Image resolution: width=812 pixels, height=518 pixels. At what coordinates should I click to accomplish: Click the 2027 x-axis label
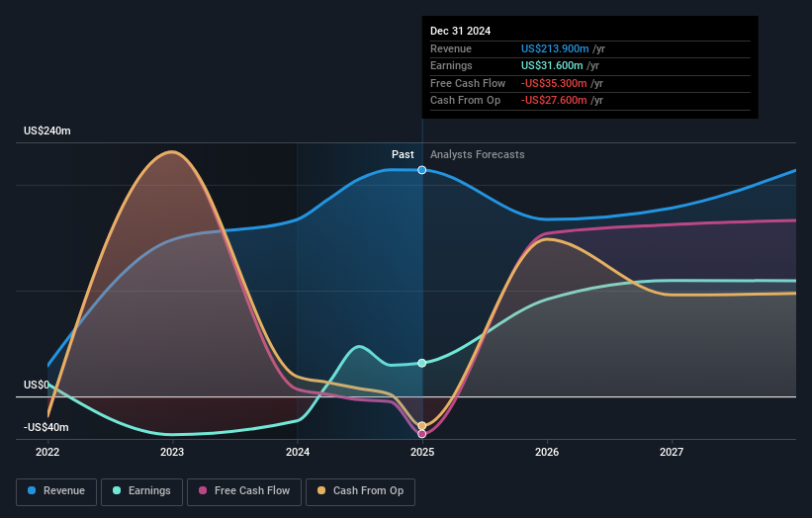pos(672,452)
